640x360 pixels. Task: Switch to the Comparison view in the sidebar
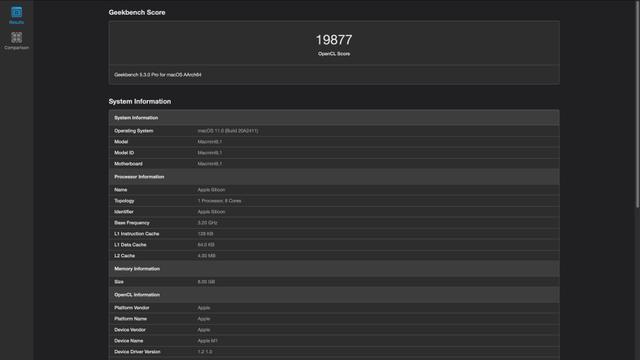pyautogui.click(x=16, y=41)
